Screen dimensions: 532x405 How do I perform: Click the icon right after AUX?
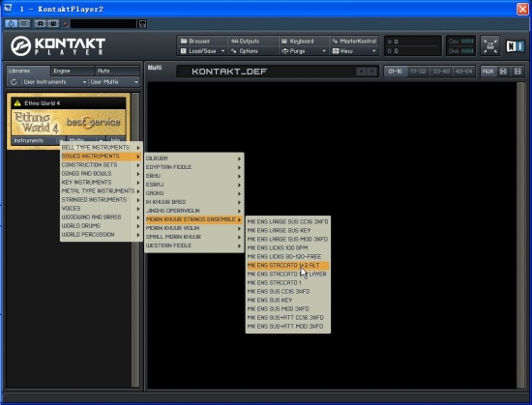coord(503,72)
